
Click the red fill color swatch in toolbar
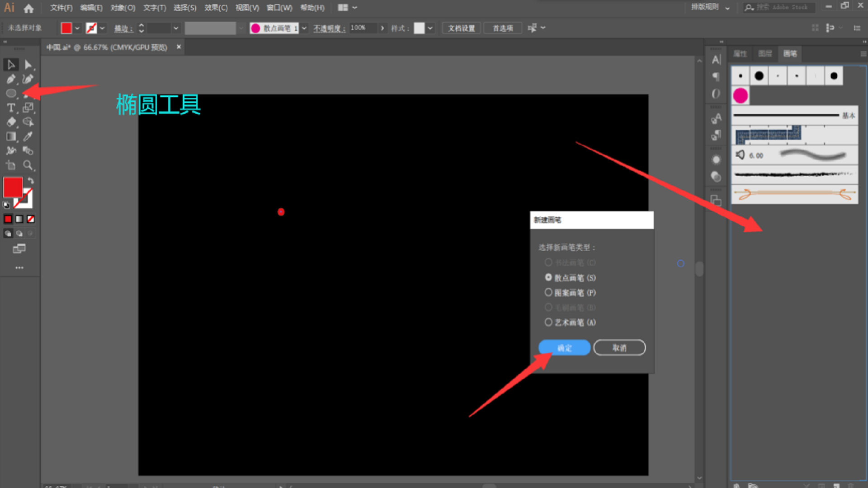click(x=13, y=187)
